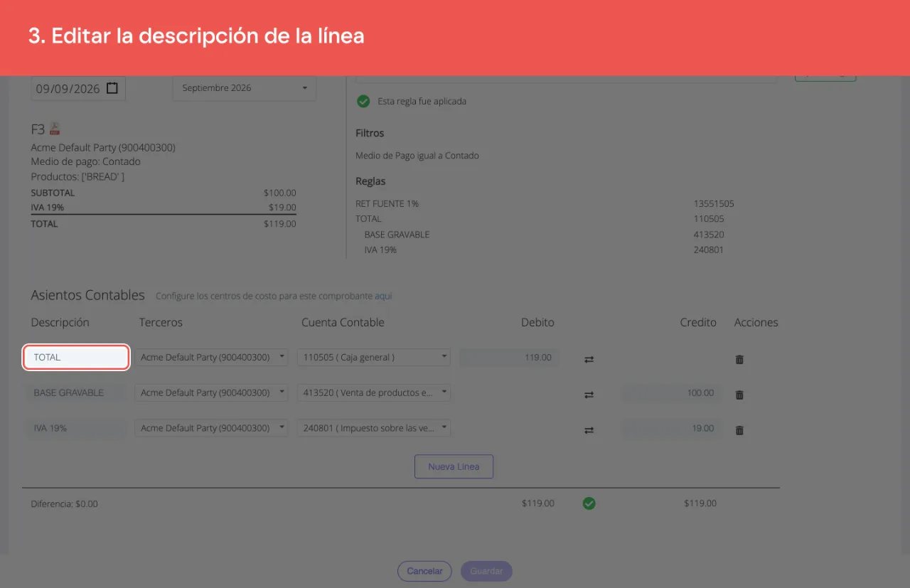Edit the BASE GRAVABLE description field
The image size is (910, 588).
tap(76, 392)
